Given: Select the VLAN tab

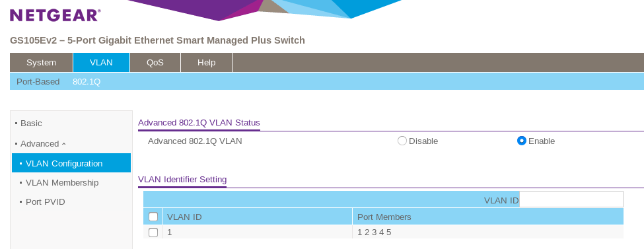Looking at the screenshot, I should coord(101,63).
